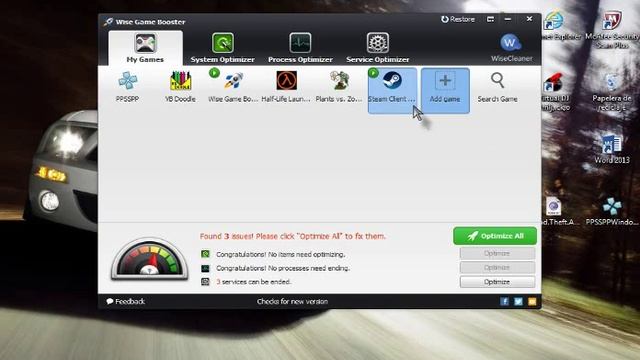Open the Feedback link
The width and height of the screenshot is (640, 360).
click(x=126, y=302)
